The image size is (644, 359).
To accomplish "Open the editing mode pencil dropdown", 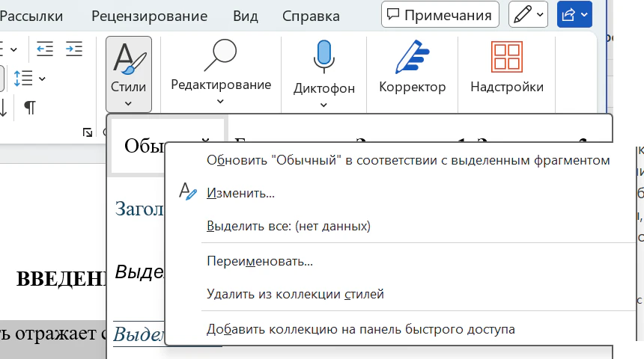I will coord(528,15).
